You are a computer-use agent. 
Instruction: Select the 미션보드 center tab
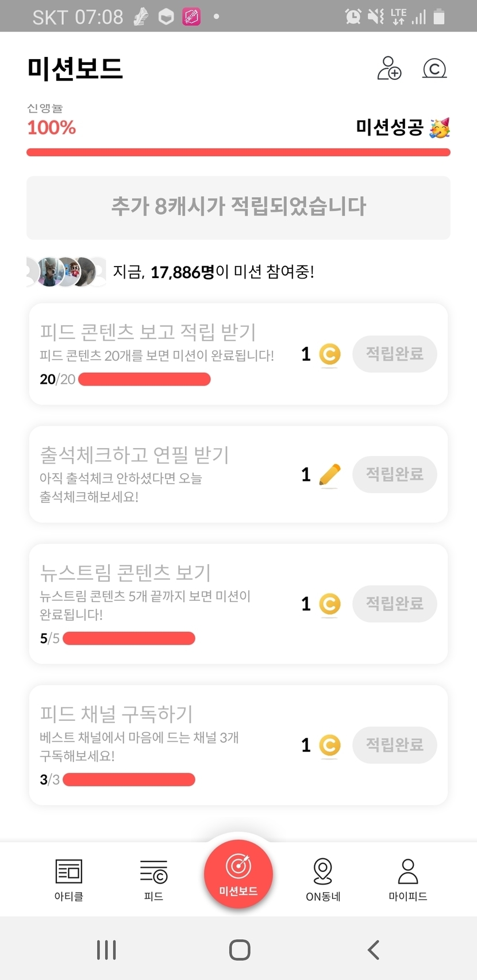click(x=238, y=874)
